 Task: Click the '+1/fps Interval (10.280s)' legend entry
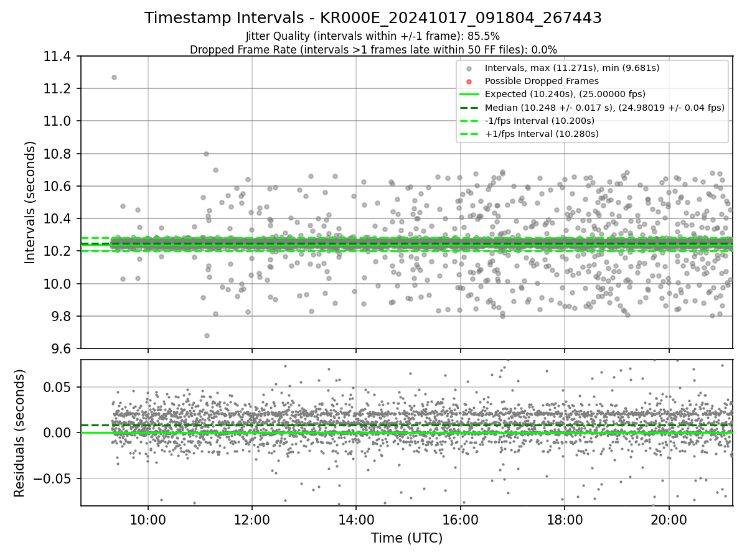(542, 133)
